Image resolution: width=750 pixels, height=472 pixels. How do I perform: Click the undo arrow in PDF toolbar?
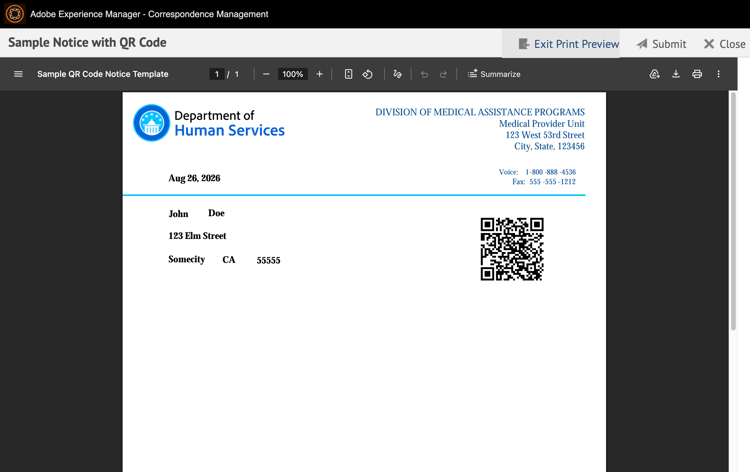(424, 74)
